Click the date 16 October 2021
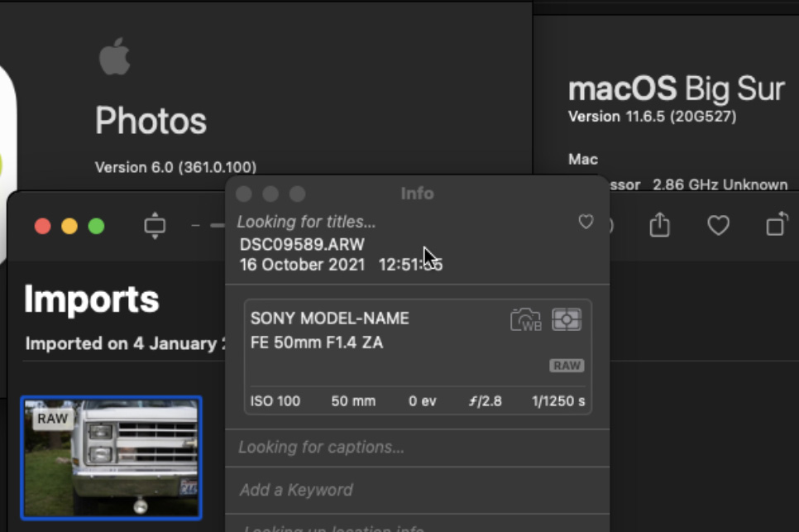Image resolution: width=799 pixels, height=532 pixels. click(302, 265)
